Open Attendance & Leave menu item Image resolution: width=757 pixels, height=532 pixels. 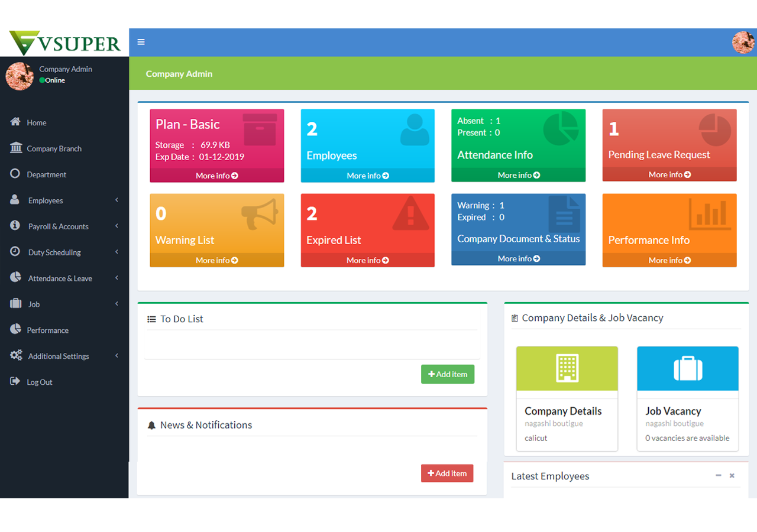(x=60, y=278)
